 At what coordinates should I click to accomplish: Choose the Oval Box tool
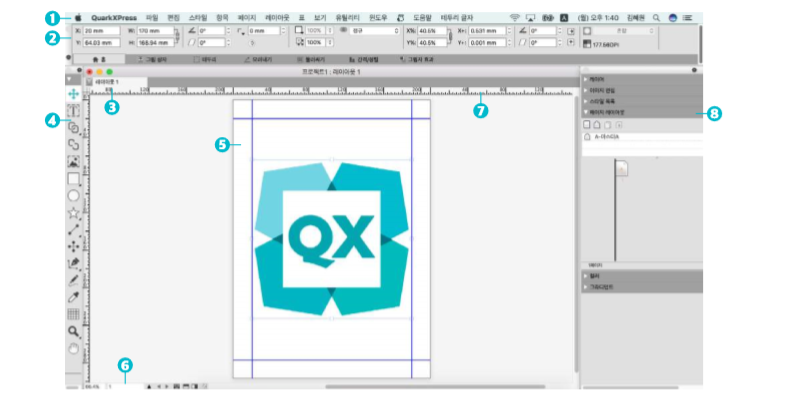[x=74, y=196]
